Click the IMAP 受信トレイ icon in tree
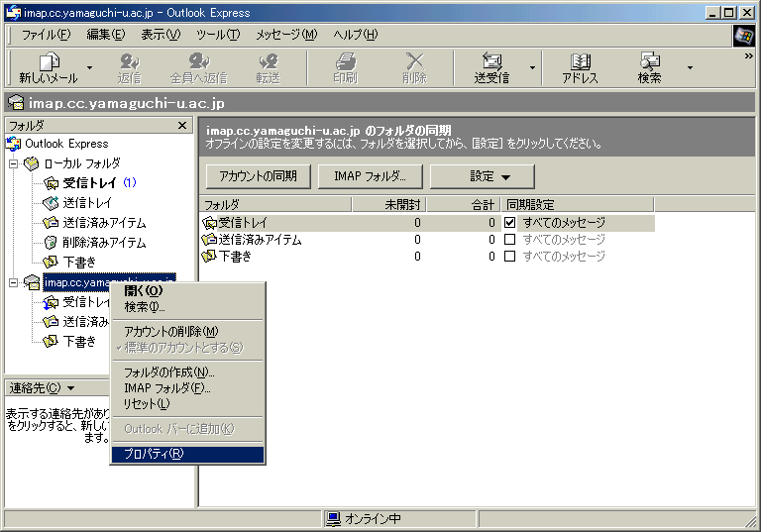761x532 pixels. coord(51,302)
